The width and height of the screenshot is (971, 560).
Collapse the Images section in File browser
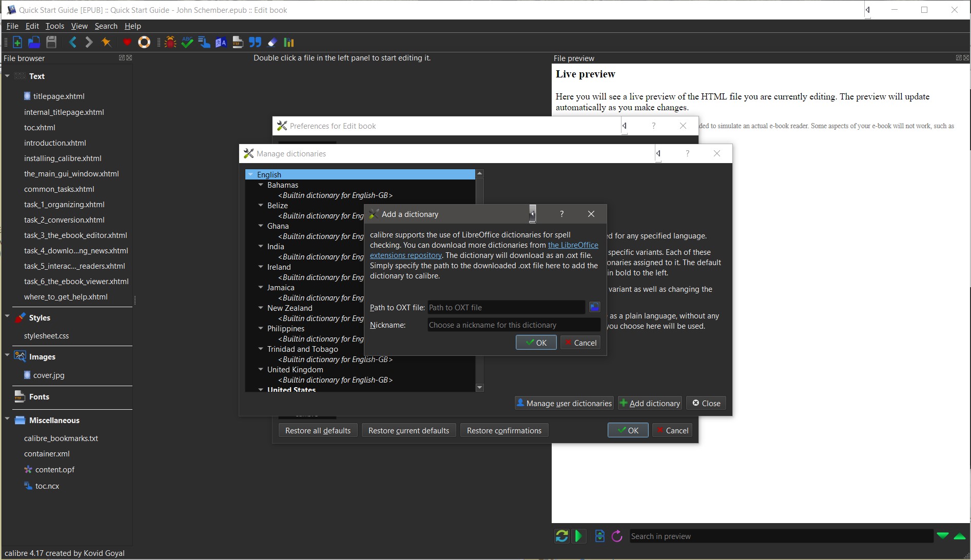pos(7,355)
